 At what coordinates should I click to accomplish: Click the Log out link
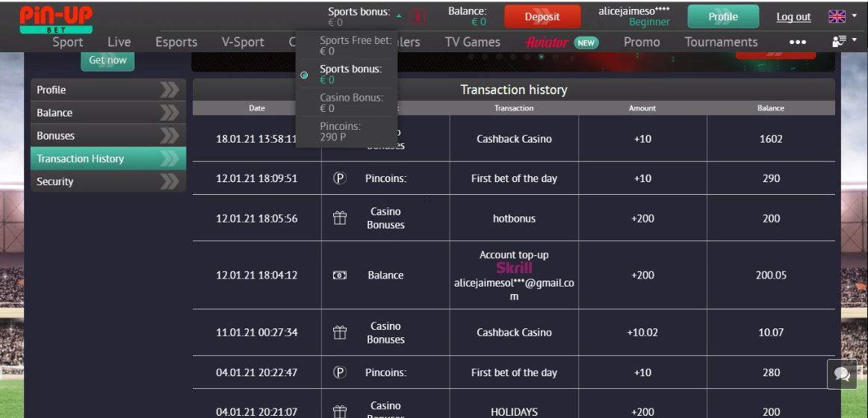point(793,17)
